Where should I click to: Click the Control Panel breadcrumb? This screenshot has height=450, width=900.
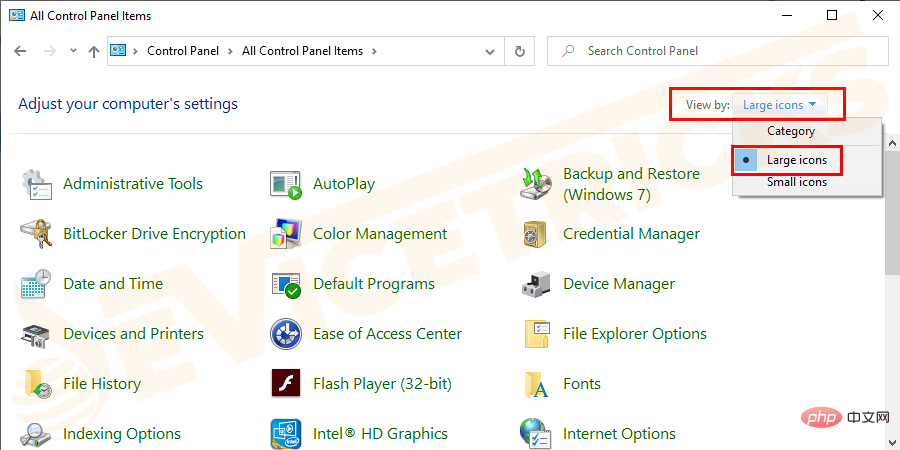pos(183,51)
